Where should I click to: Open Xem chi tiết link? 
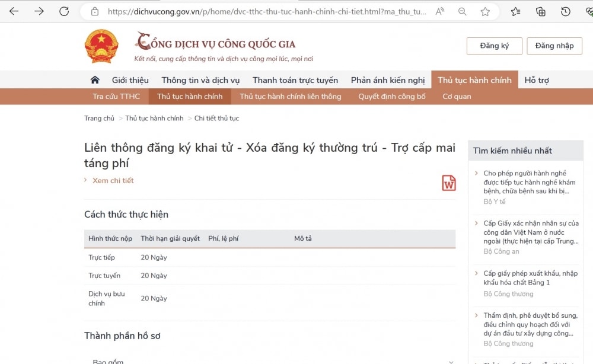pos(113,181)
